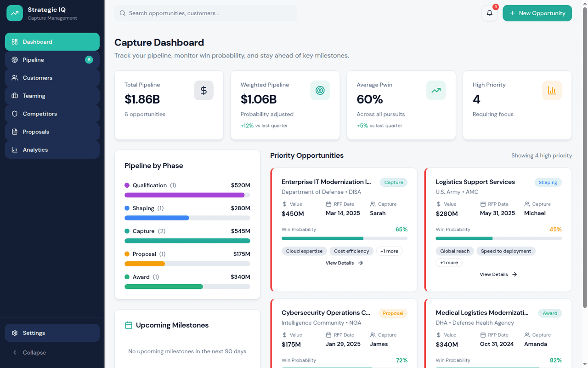
Task: Click the calendar icon beside Upcoming Milestones
Action: (129, 325)
